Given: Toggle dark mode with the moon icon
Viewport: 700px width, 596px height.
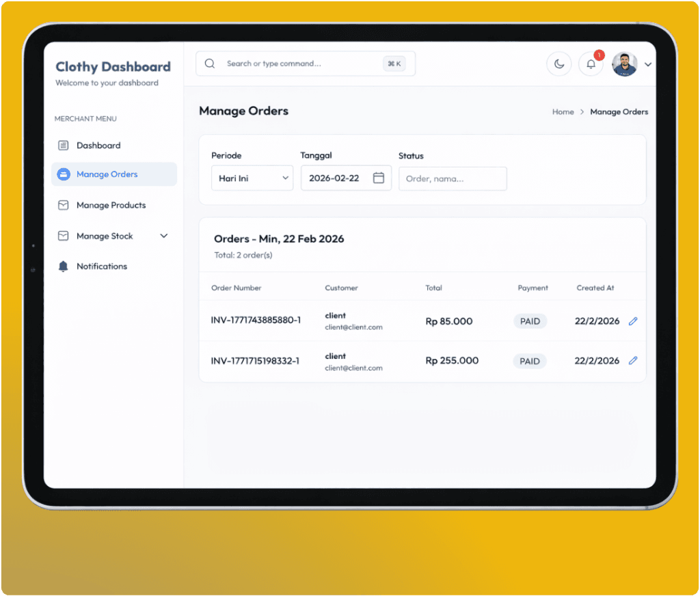Looking at the screenshot, I should coord(559,64).
